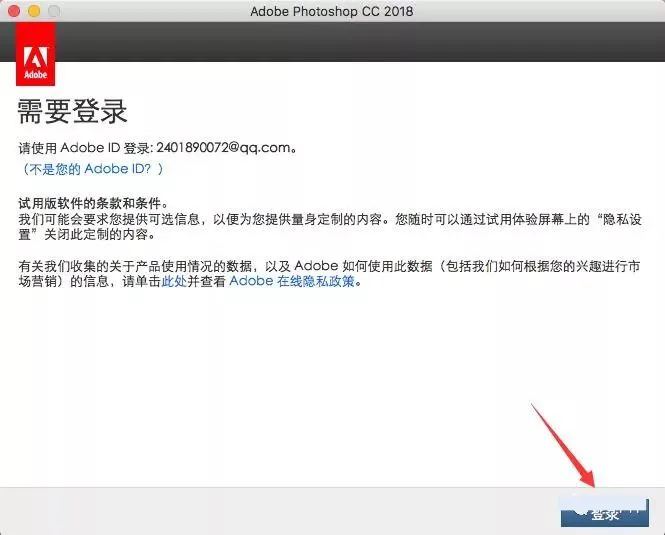Image resolution: width=665 pixels, height=535 pixels.
Task: Click the paragraph starting 有关我们收集的关于产品使用情况
Action: (329, 274)
